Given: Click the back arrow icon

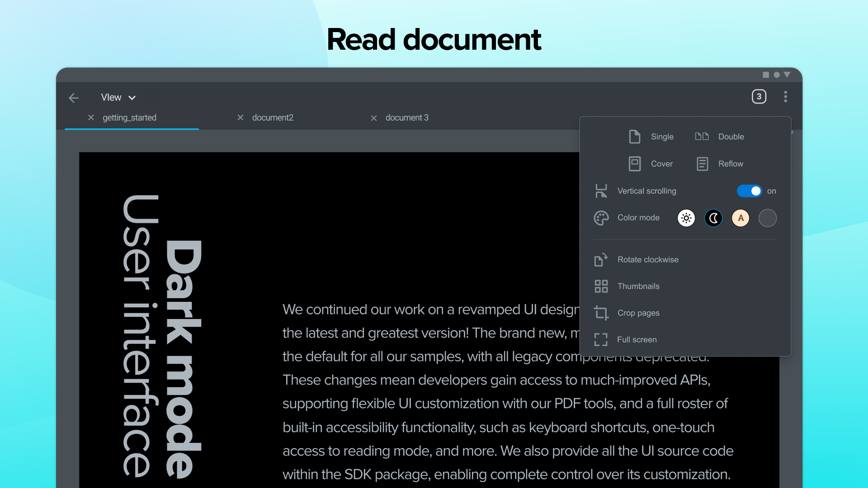Looking at the screenshot, I should (74, 98).
